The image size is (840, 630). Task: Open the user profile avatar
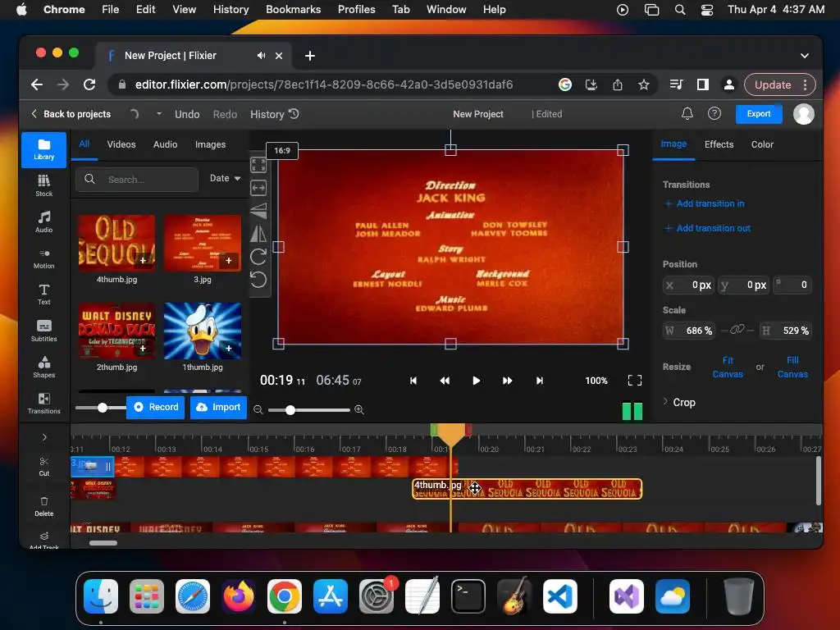click(x=804, y=113)
